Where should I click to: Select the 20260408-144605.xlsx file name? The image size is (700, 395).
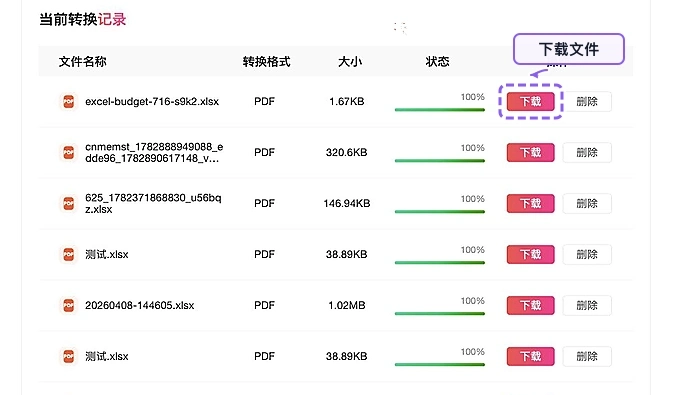pyautogui.click(x=140, y=305)
